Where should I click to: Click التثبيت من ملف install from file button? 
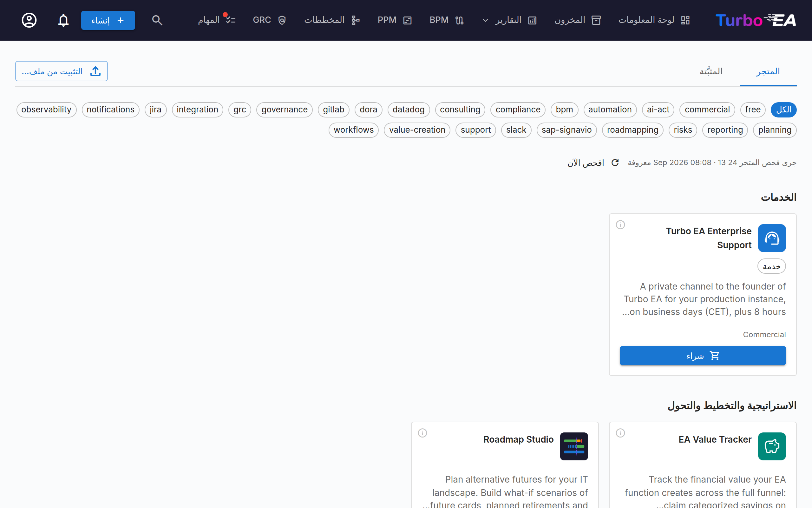(x=62, y=71)
